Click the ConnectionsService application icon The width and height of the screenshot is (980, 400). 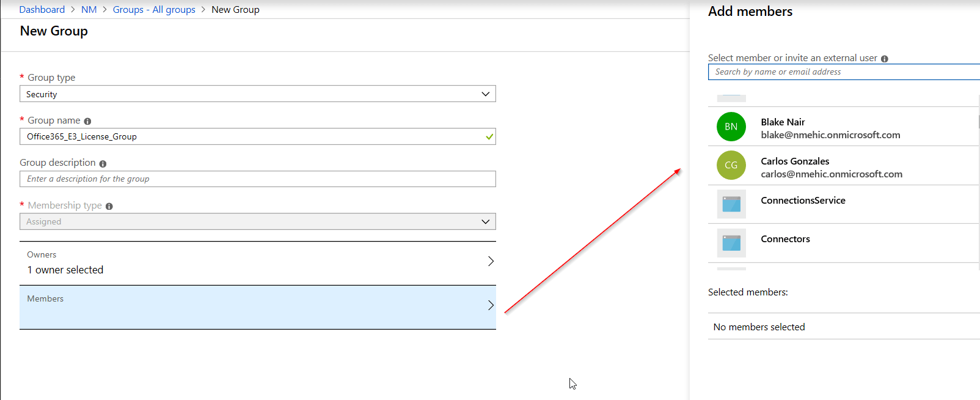click(731, 204)
